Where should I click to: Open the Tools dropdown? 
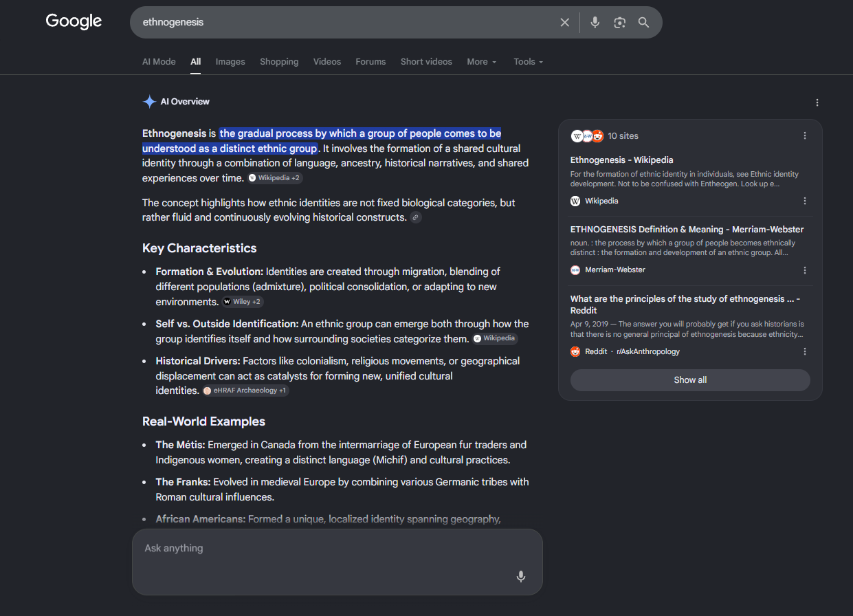(x=529, y=62)
